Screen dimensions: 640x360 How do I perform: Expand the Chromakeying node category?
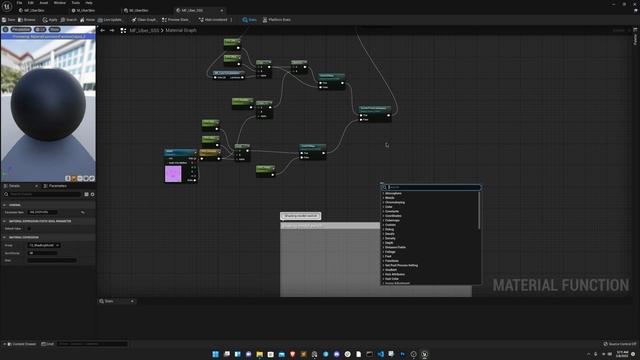pos(395,202)
